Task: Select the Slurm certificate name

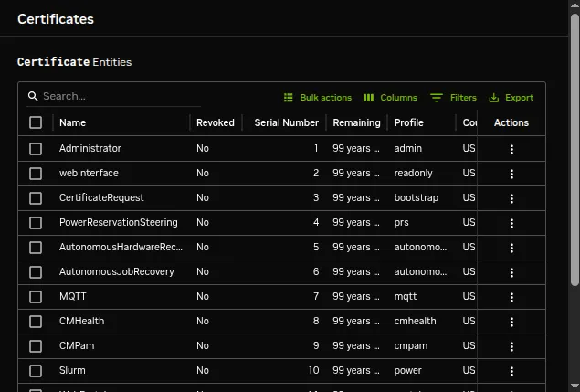Action: click(x=72, y=371)
